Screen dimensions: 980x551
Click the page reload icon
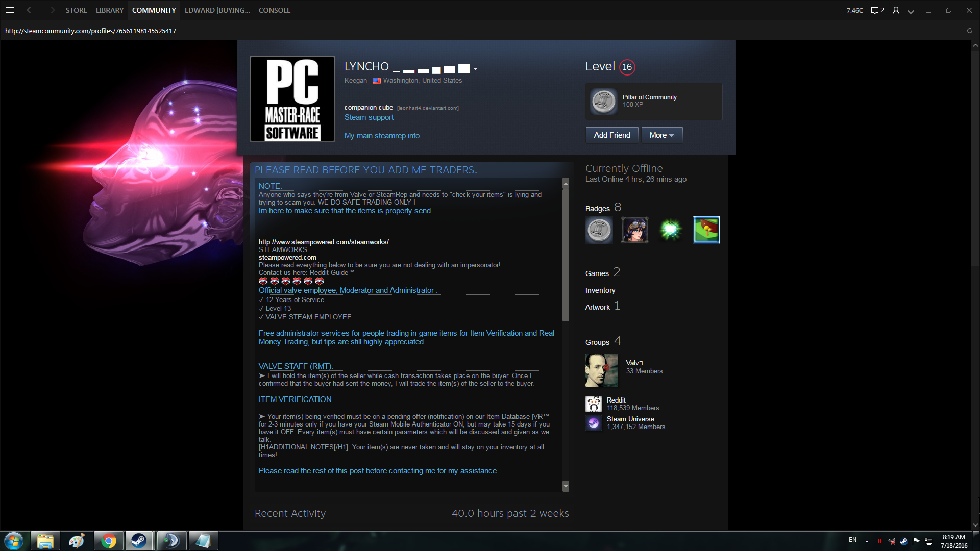[x=969, y=31]
